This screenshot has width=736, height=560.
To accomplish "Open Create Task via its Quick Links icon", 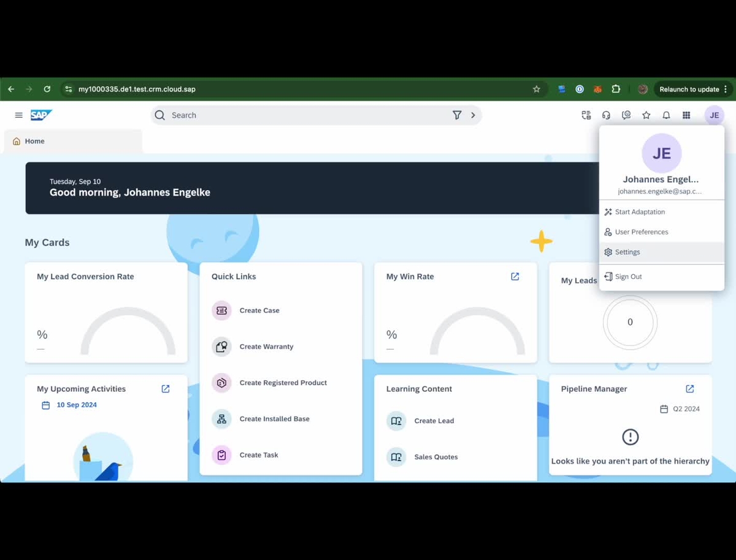I will [221, 455].
